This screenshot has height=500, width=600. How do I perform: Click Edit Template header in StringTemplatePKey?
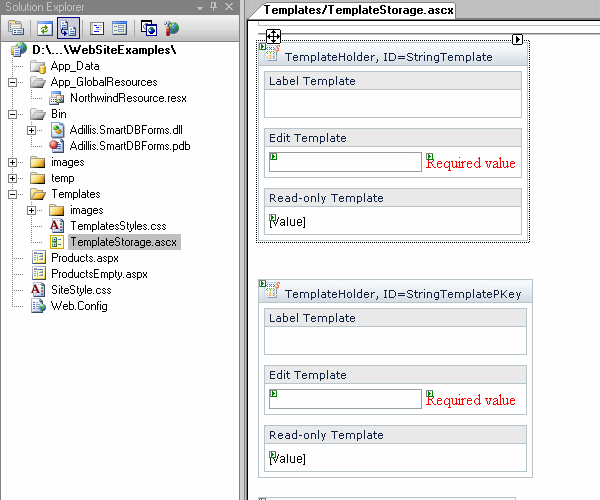tap(395, 375)
